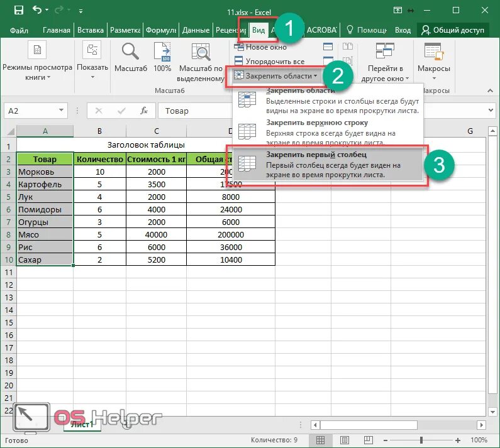Select column G header

(470, 131)
